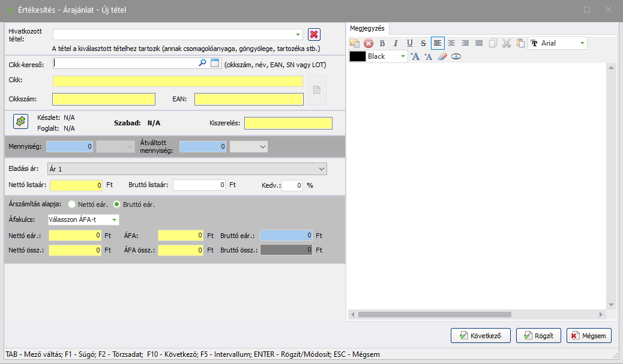Click the black font color swatch
This screenshot has height=364, width=623.
tap(358, 56)
